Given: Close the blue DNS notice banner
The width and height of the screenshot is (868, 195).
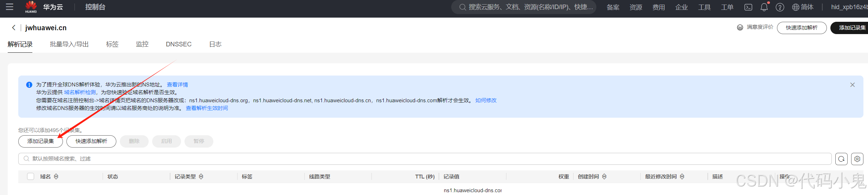Looking at the screenshot, I should [853, 85].
